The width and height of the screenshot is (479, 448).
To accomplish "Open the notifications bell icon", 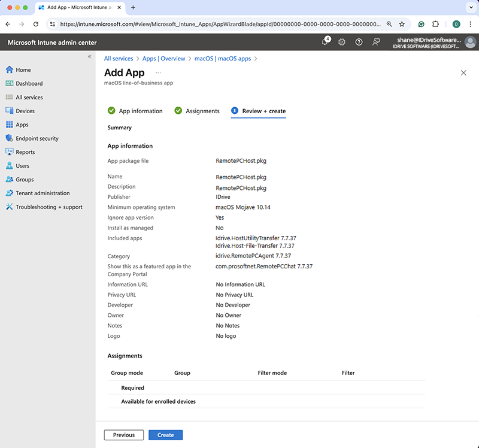I will point(326,42).
